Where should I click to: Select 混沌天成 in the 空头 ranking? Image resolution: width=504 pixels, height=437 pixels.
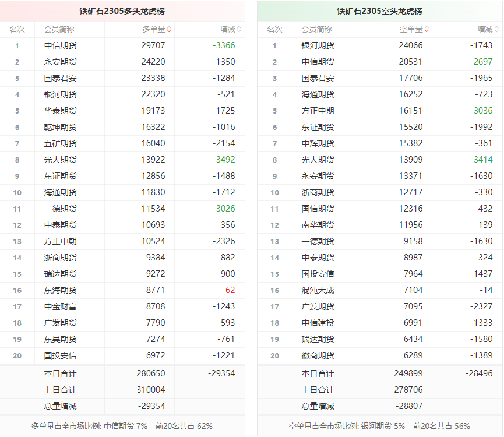pos(318,290)
